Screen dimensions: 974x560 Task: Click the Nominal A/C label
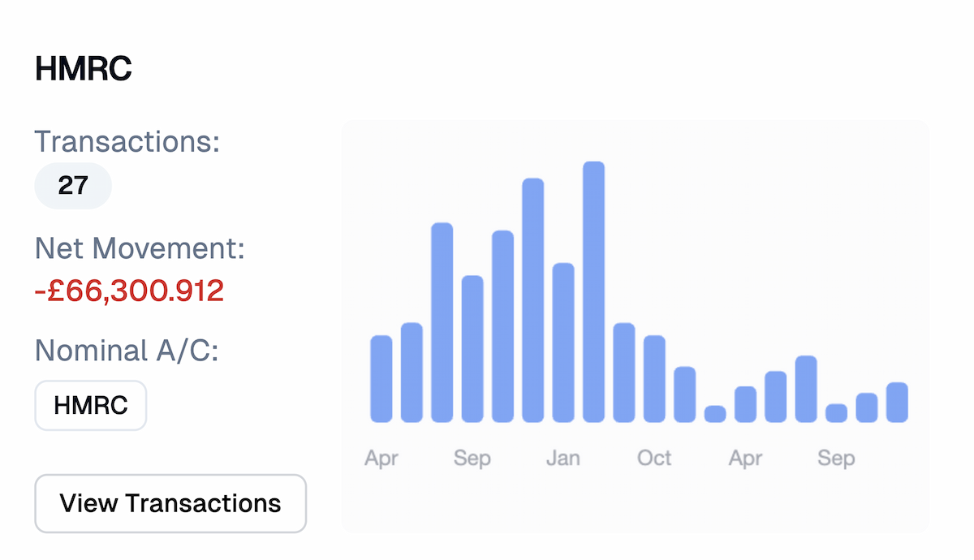[x=127, y=351]
